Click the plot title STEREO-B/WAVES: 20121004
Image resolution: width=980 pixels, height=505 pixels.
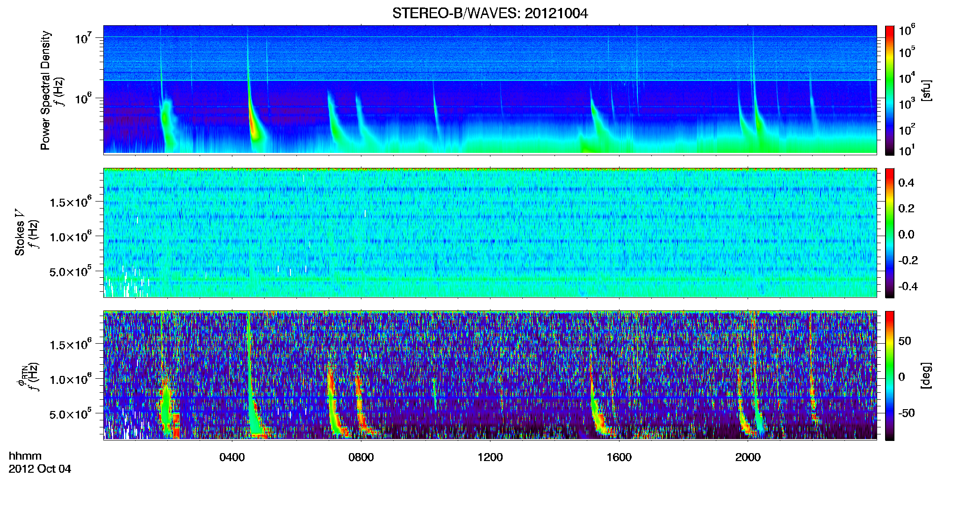pos(490,13)
